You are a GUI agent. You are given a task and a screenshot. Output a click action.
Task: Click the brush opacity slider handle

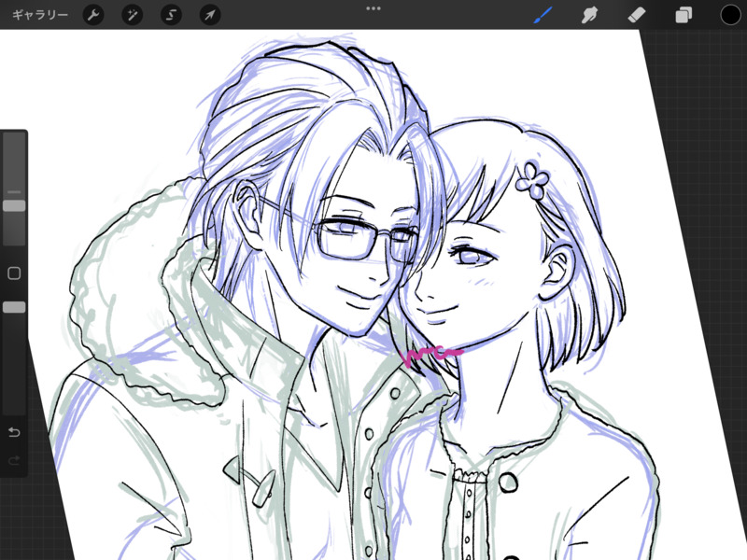[x=14, y=307]
